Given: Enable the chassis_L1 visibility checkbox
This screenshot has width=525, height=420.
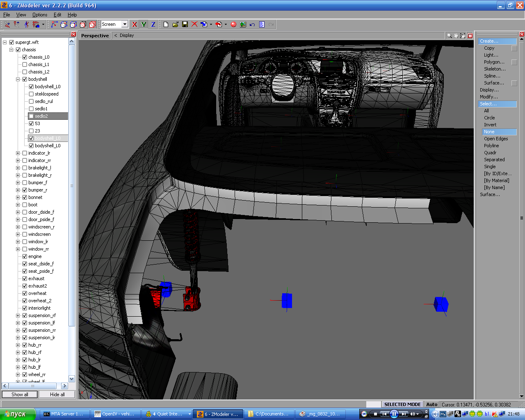Looking at the screenshot, I should pyautogui.click(x=25, y=64).
